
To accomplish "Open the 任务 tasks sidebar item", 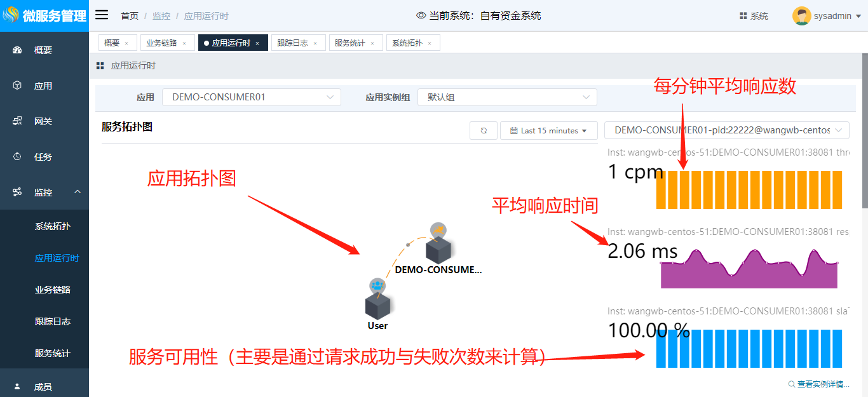I will tap(43, 157).
